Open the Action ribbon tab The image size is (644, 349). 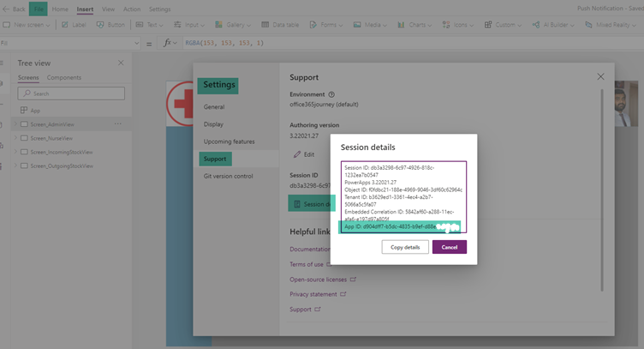coord(132,9)
